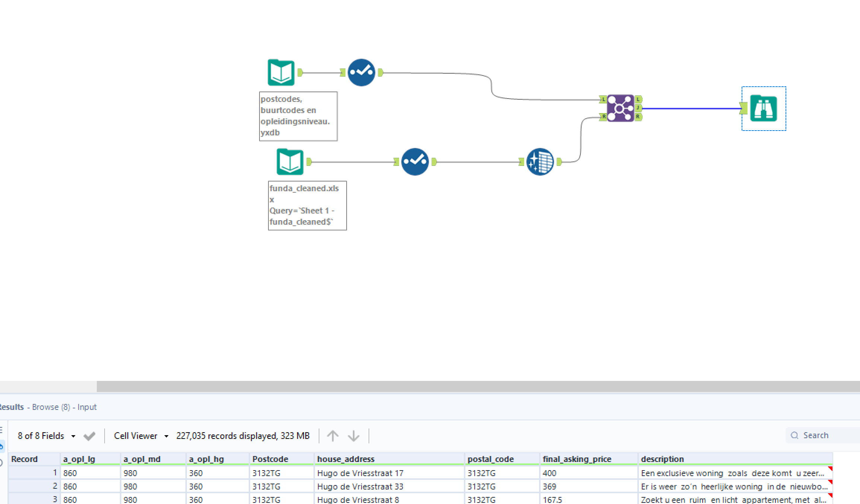Image resolution: width=860 pixels, height=504 pixels.
Task: Click the blue connection line to Browse
Action: point(691,109)
